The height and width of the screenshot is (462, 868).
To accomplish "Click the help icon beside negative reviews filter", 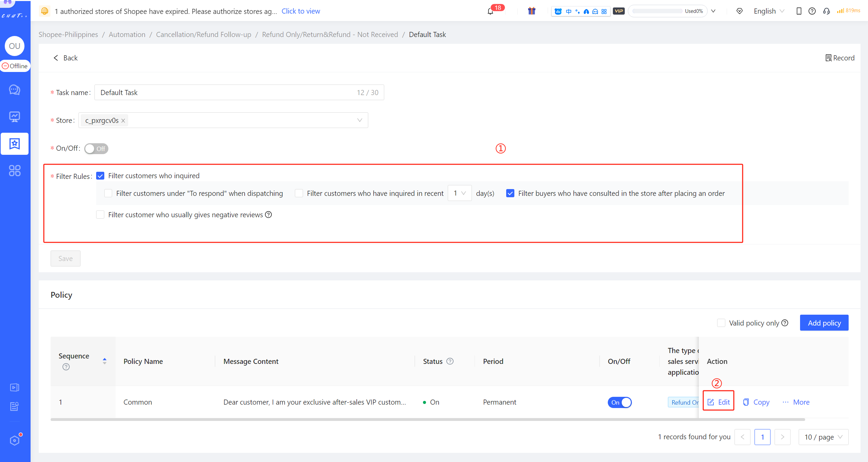I will (x=268, y=215).
